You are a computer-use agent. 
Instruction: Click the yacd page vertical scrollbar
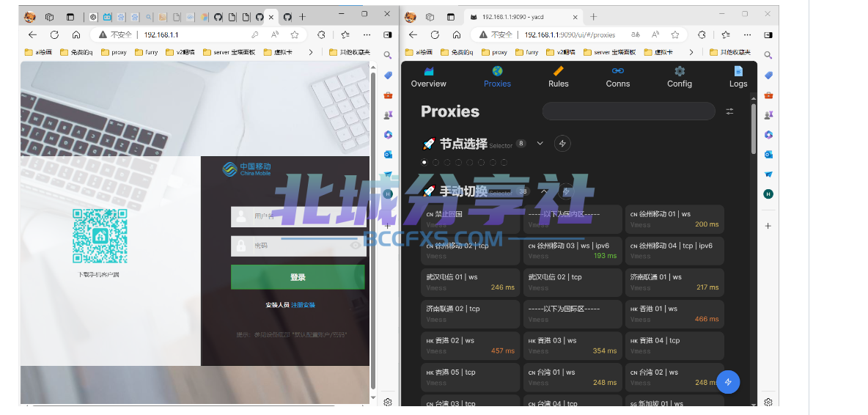754,129
